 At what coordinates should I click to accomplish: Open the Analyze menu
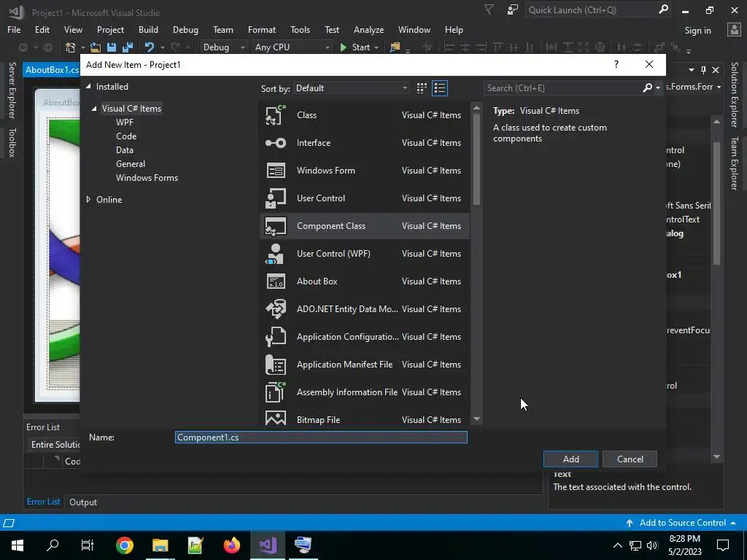point(368,29)
